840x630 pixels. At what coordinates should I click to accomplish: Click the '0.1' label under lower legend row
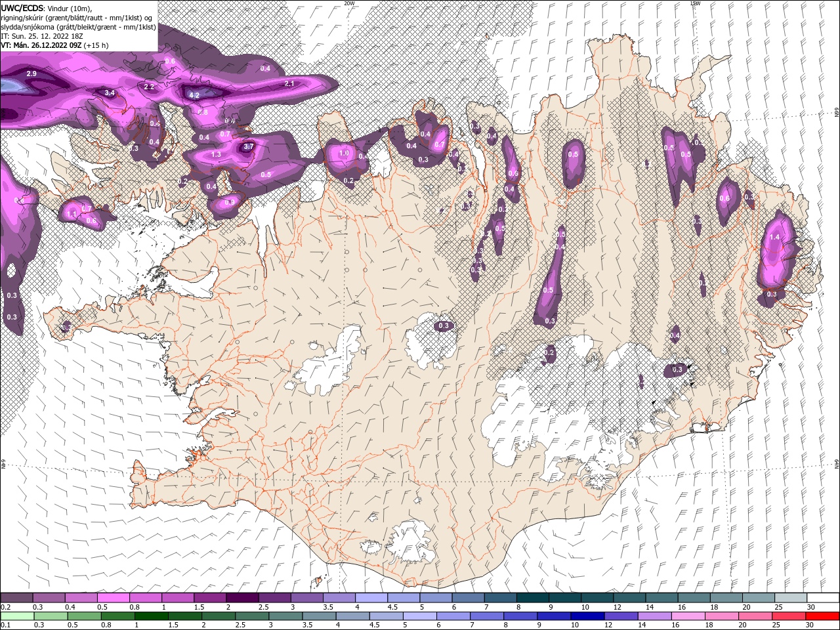click(5, 625)
